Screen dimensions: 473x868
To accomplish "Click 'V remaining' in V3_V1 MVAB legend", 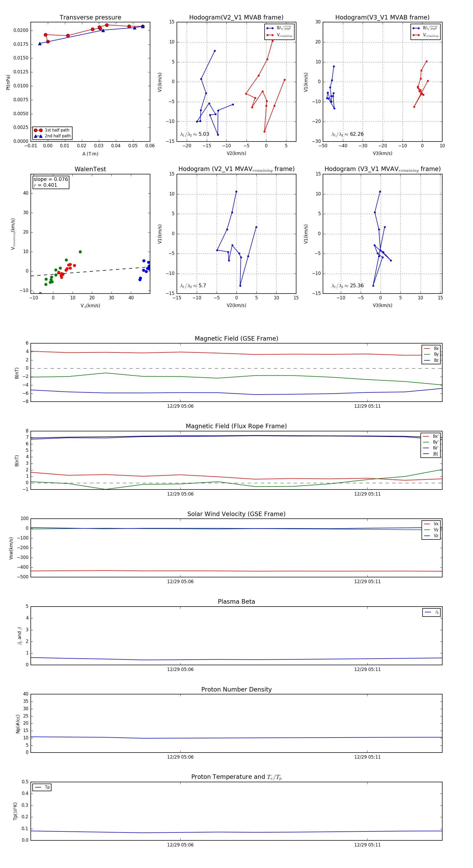I will point(425,35).
